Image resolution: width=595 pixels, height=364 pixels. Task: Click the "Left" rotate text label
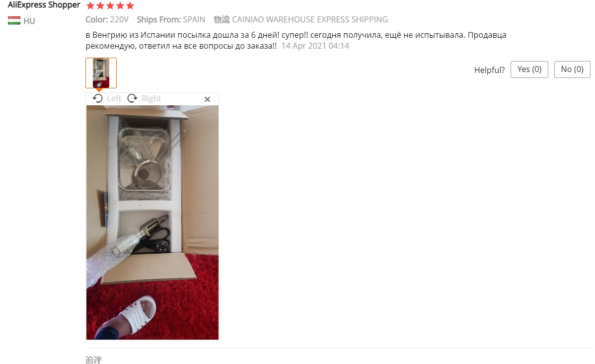[x=114, y=99]
